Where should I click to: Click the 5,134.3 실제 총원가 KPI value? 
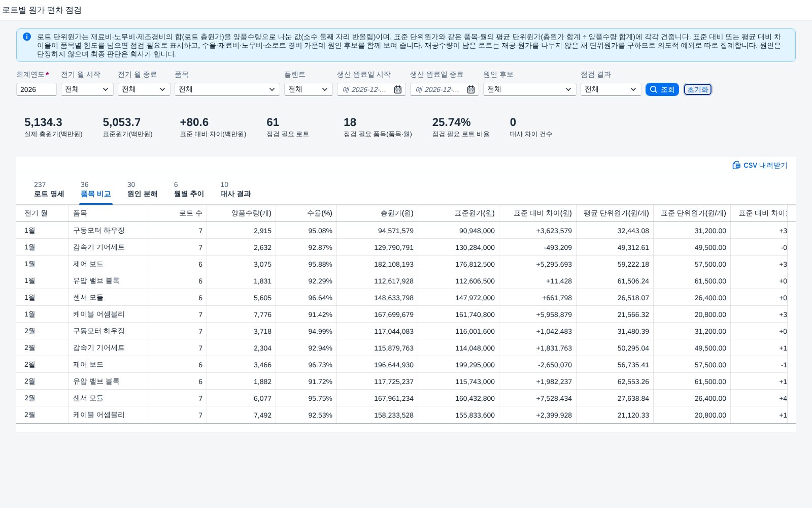point(44,122)
